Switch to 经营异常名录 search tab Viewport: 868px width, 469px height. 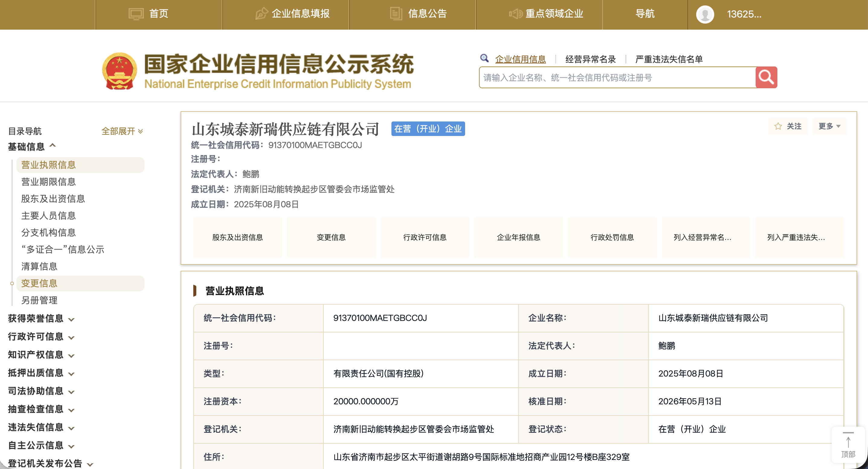590,59
